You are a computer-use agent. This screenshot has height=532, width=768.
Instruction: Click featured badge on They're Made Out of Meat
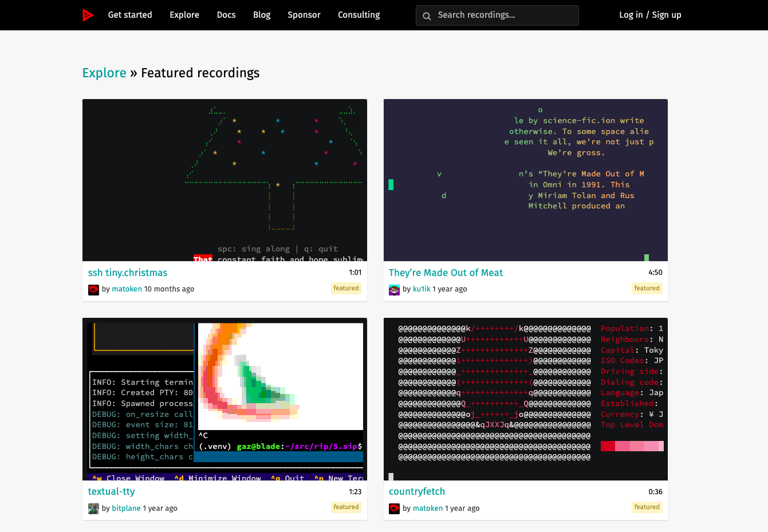[x=647, y=289]
